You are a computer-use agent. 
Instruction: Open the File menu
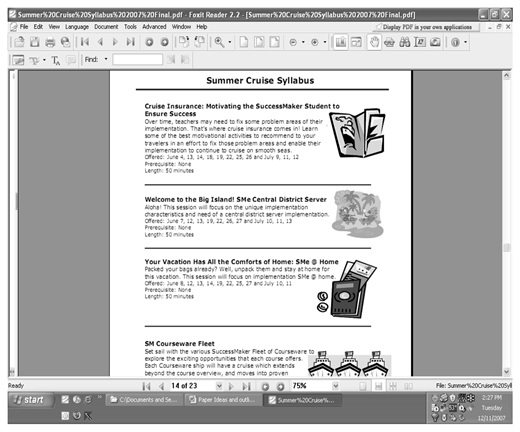tap(24, 27)
